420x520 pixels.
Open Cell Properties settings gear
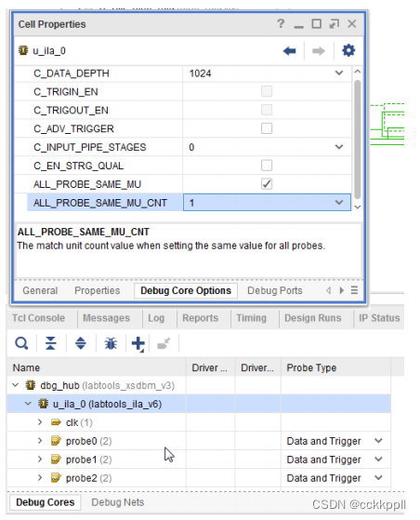click(348, 50)
